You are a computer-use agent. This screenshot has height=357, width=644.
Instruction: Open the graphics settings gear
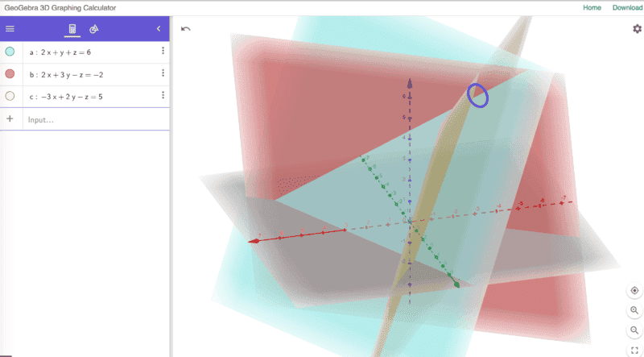[637, 29]
